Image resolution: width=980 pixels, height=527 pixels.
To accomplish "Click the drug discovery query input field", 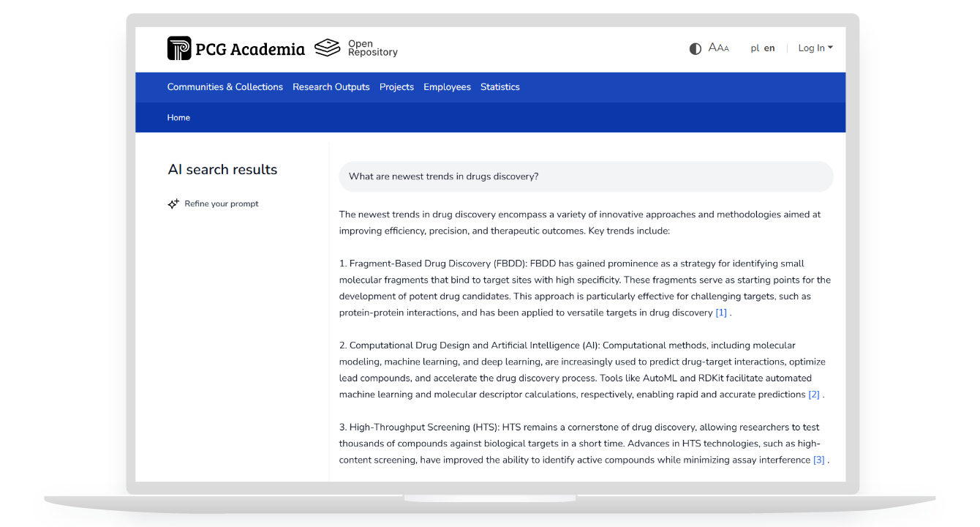I will click(585, 176).
